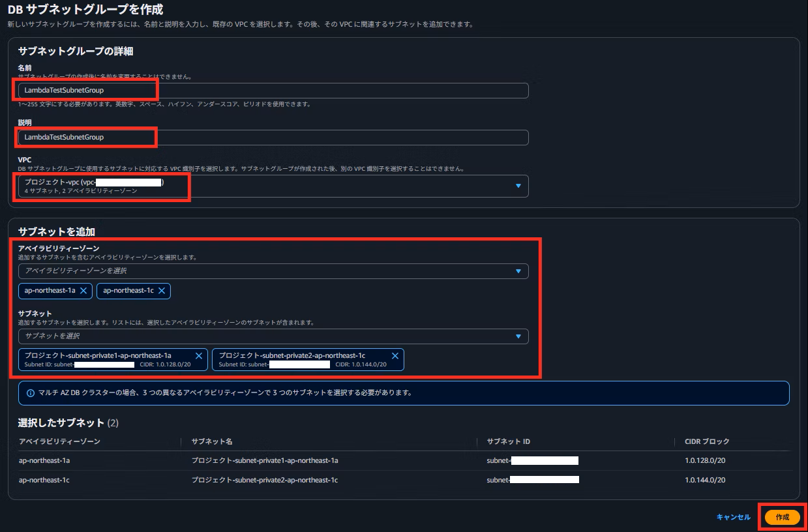Viewport: 808px width, 532px height.
Task: Remove subnet-private1-ap-northeast-1a chip
Action: (x=199, y=356)
